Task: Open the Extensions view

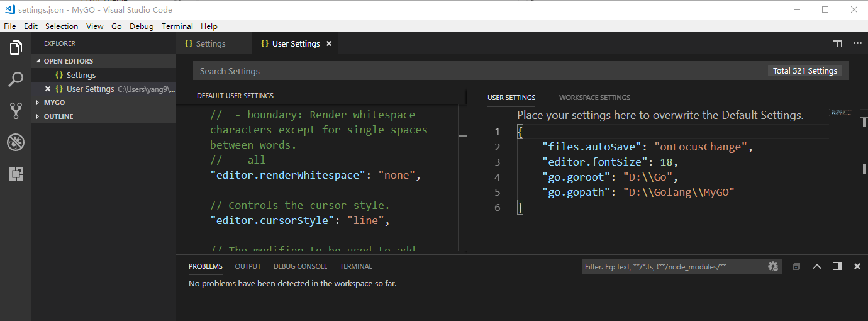Action: [x=16, y=174]
